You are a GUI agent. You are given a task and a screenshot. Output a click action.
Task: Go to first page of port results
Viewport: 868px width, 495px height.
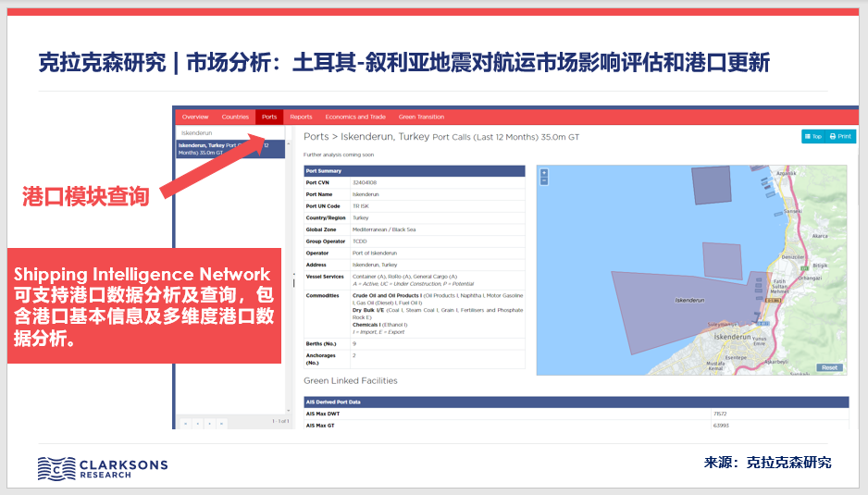point(185,424)
